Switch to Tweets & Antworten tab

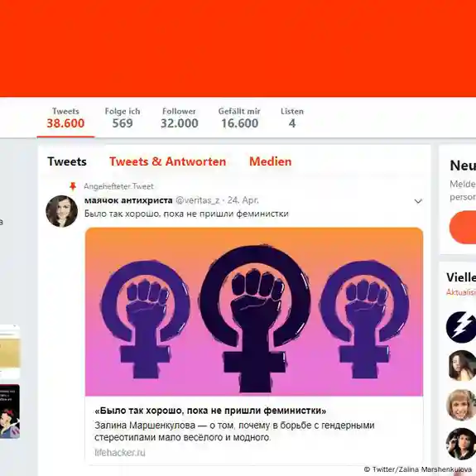[167, 161]
